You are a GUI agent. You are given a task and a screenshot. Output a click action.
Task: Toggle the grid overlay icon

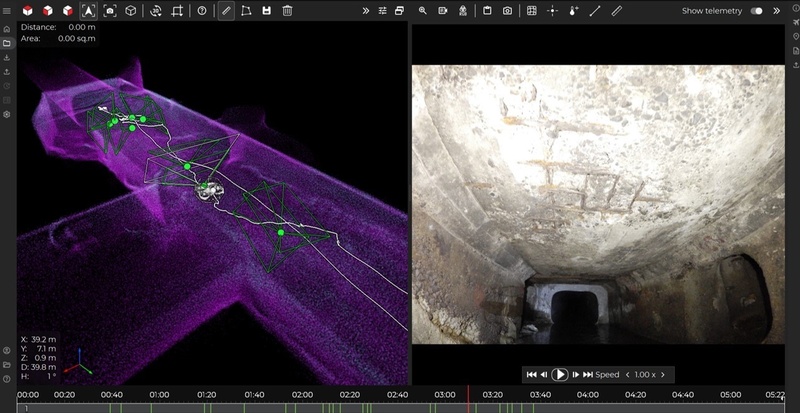(x=531, y=11)
